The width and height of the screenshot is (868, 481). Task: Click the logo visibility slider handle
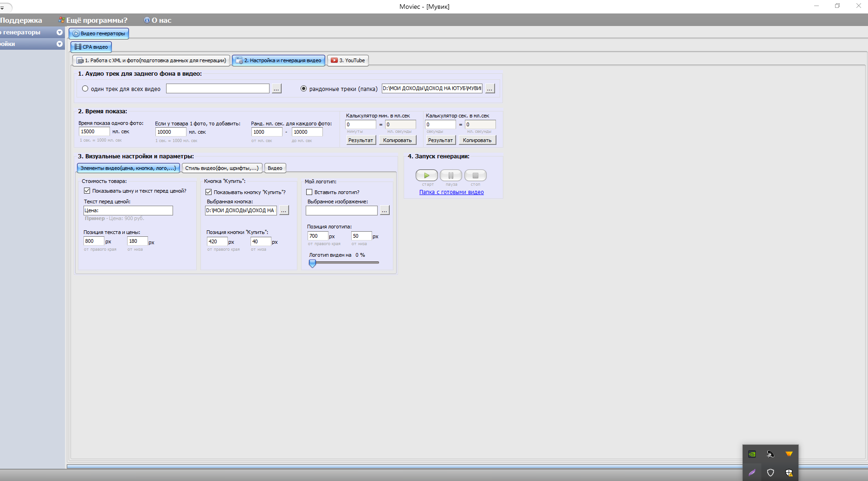(313, 263)
